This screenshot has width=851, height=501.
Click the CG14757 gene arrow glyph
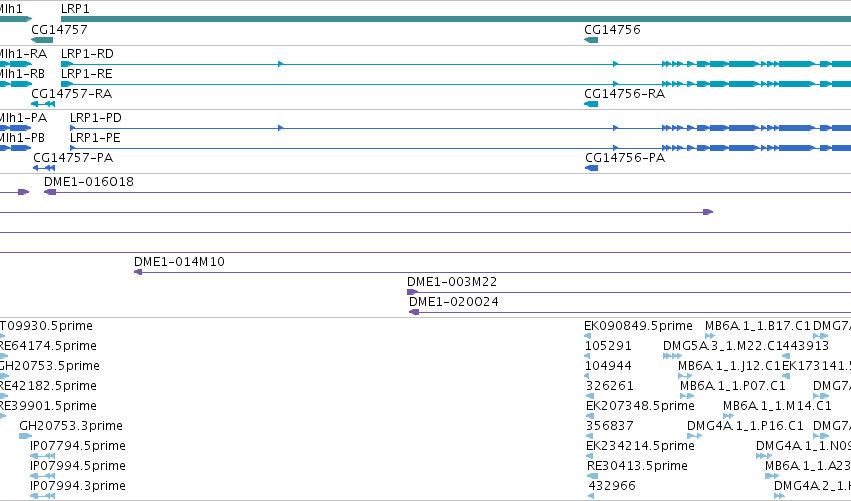[x=42, y=40]
